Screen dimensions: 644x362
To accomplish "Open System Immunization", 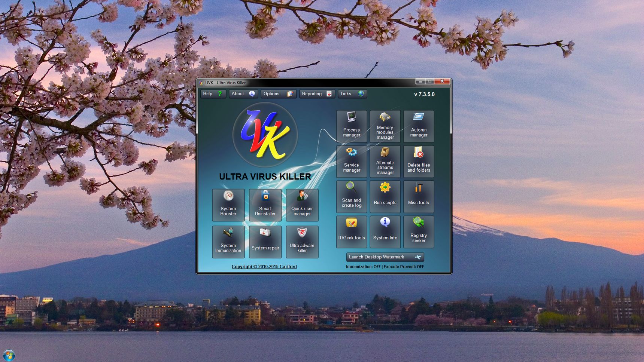I will (228, 242).
